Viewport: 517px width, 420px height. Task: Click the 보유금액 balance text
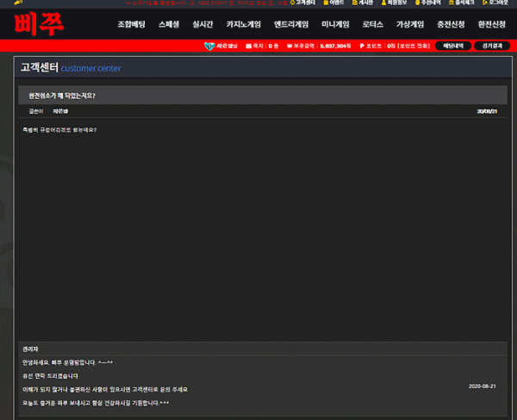point(319,46)
